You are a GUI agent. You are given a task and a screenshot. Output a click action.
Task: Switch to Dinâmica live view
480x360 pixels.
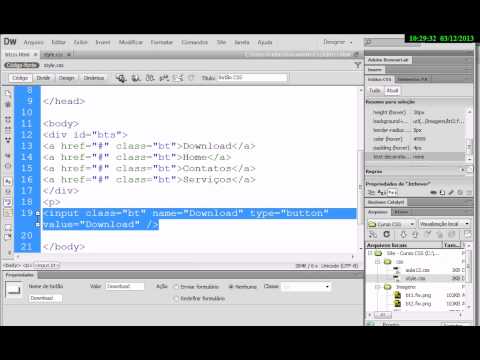click(x=94, y=78)
